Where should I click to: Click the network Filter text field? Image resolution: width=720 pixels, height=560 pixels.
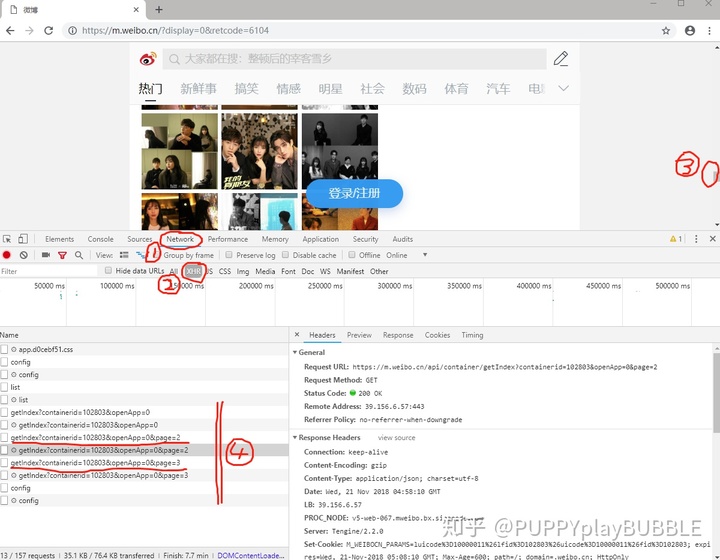(49, 271)
